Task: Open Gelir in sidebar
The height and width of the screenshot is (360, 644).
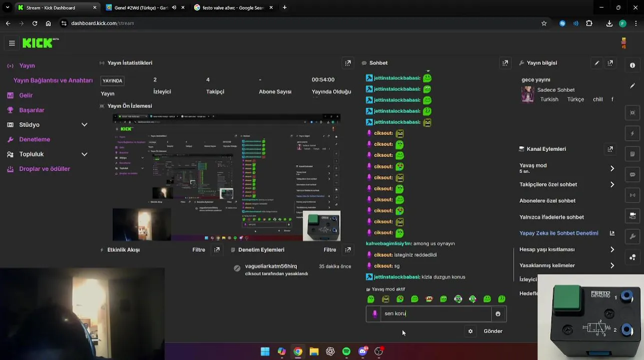Action: [x=26, y=95]
